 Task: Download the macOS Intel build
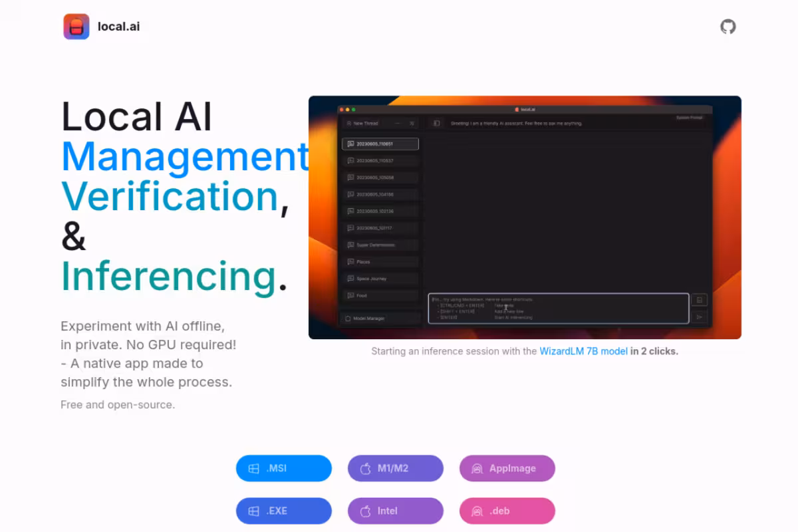click(396, 511)
